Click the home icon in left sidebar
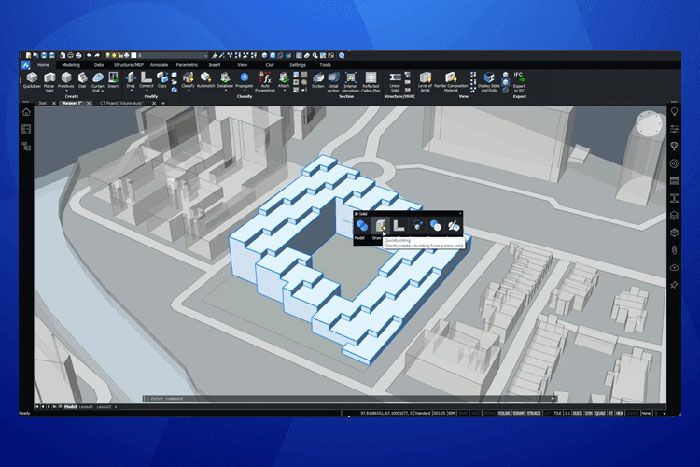700x467 pixels. pyautogui.click(x=26, y=112)
